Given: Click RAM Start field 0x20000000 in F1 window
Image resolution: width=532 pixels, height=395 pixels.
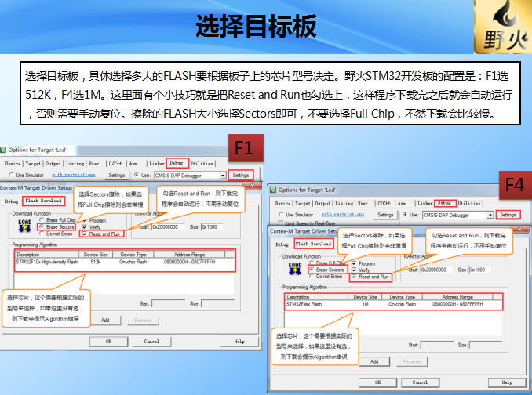Looking at the screenshot, I should [x=168, y=226].
